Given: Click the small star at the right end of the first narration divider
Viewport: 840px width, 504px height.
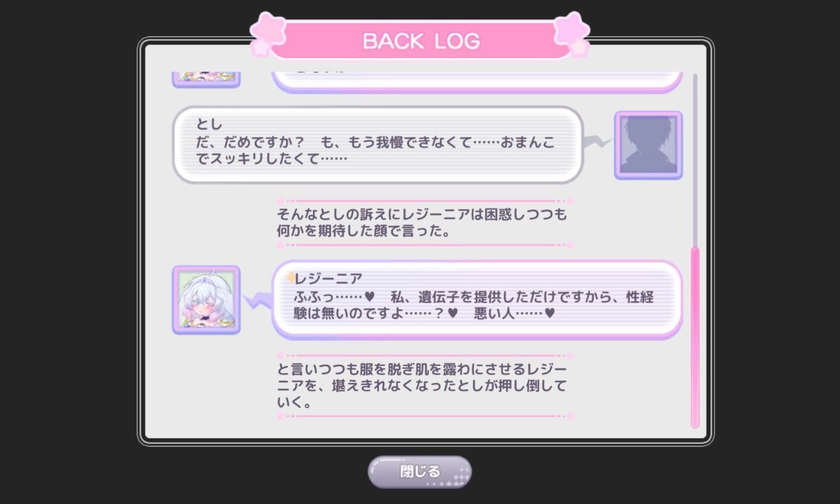Looking at the screenshot, I should click(x=570, y=201).
